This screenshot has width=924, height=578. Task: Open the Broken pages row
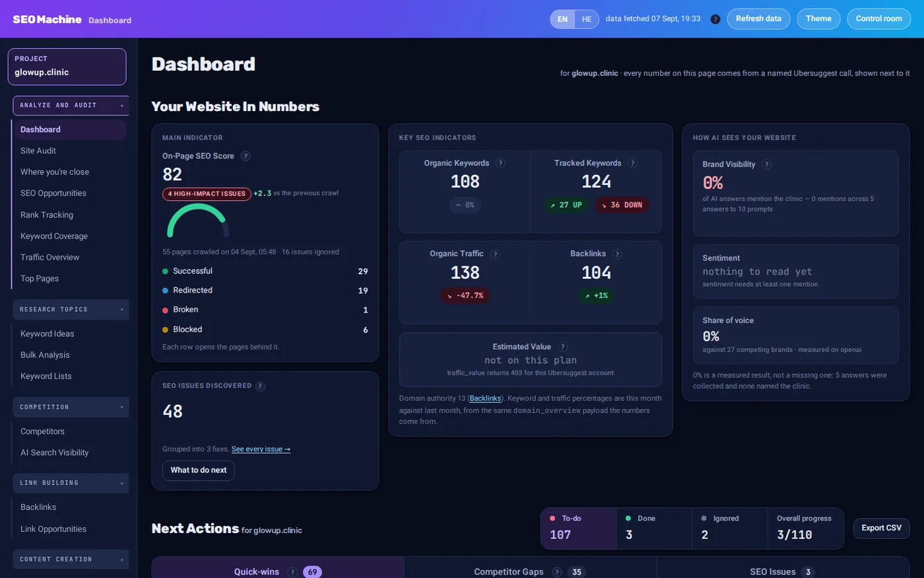click(x=265, y=310)
